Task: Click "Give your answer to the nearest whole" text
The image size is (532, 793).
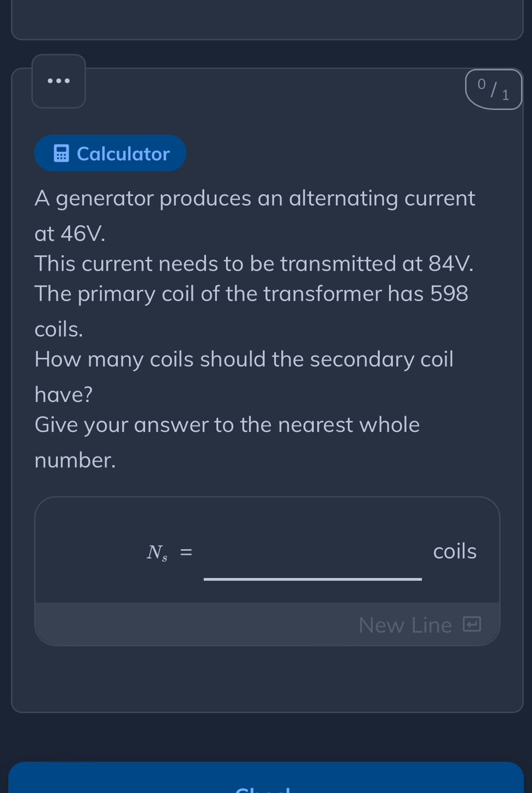Action: tap(227, 424)
